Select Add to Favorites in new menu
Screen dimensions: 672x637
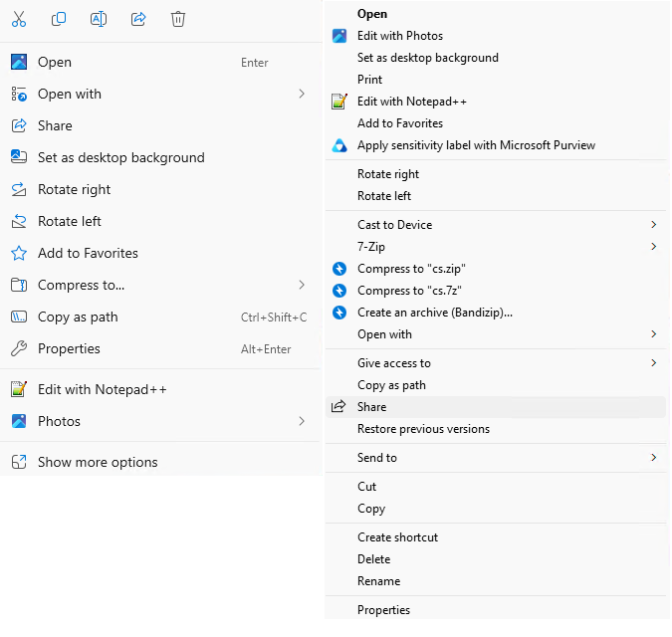[88, 253]
